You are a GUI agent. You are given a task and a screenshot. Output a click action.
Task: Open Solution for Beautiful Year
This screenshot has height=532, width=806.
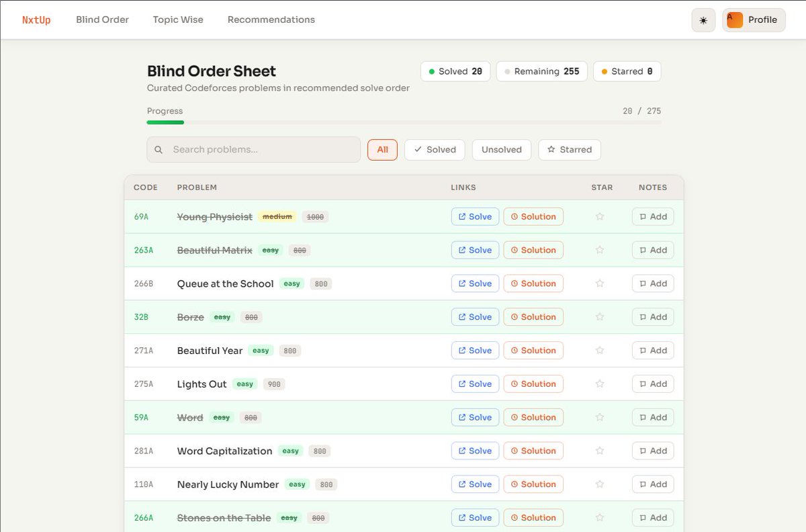pos(533,351)
